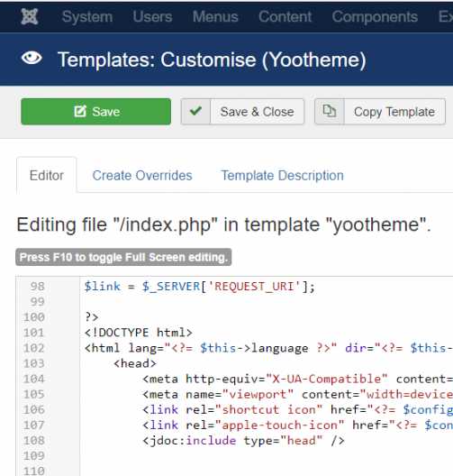Image resolution: width=453 pixels, height=476 pixels.
Task: Click the Full Screen editing hint badge
Action: point(123,257)
